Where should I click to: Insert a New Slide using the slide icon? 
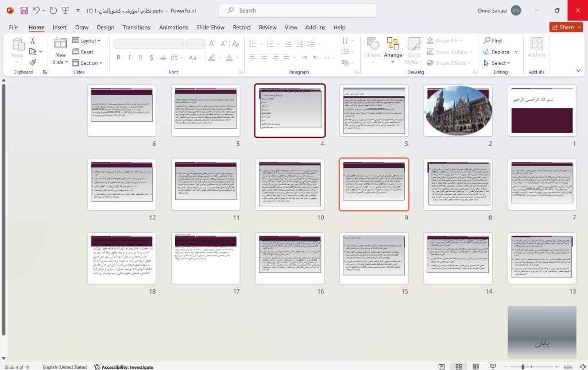(x=60, y=43)
